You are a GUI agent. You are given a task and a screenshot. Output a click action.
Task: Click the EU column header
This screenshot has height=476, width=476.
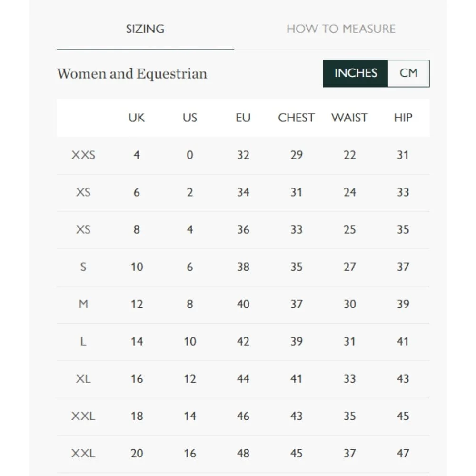click(x=243, y=118)
